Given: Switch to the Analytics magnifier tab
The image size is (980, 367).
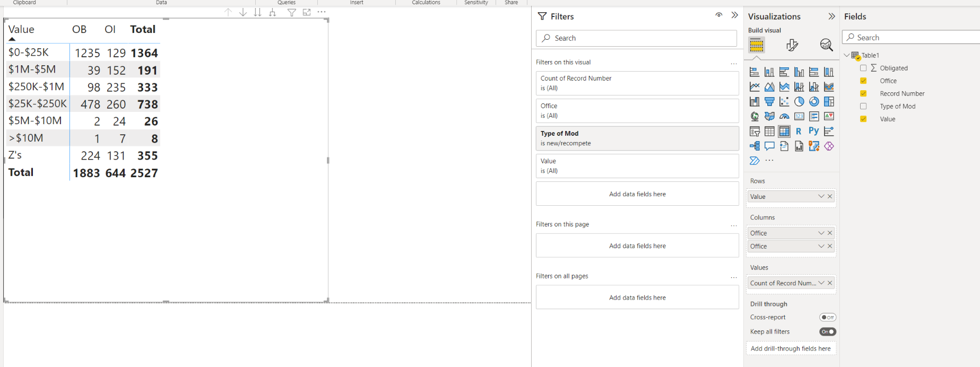Looking at the screenshot, I should (x=826, y=46).
